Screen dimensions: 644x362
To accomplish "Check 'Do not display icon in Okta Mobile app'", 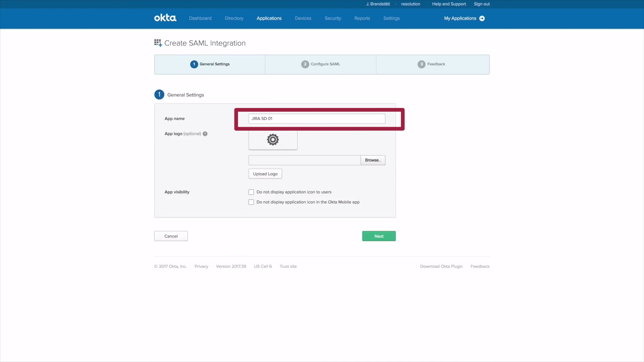I will click(251, 202).
